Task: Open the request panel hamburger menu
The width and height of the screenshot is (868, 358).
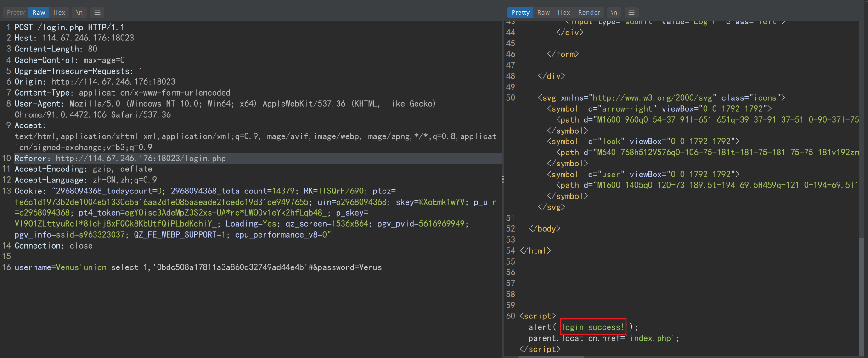Action: pyautogui.click(x=97, y=12)
